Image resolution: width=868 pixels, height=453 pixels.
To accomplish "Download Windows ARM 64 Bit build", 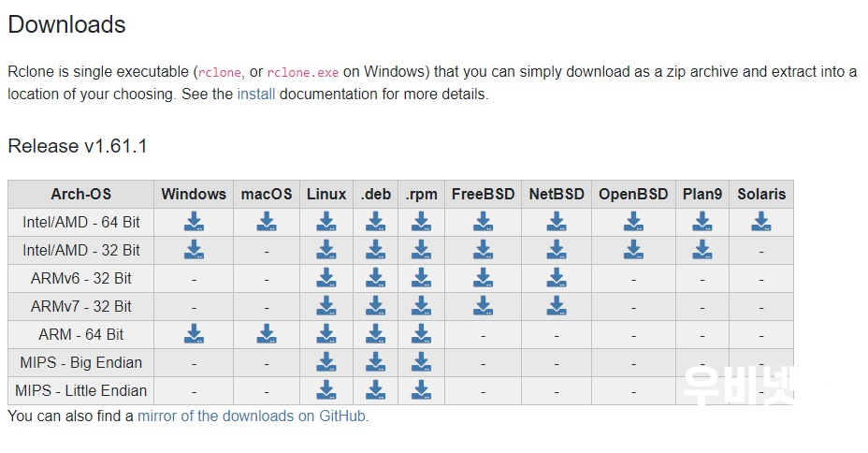I will [x=194, y=334].
